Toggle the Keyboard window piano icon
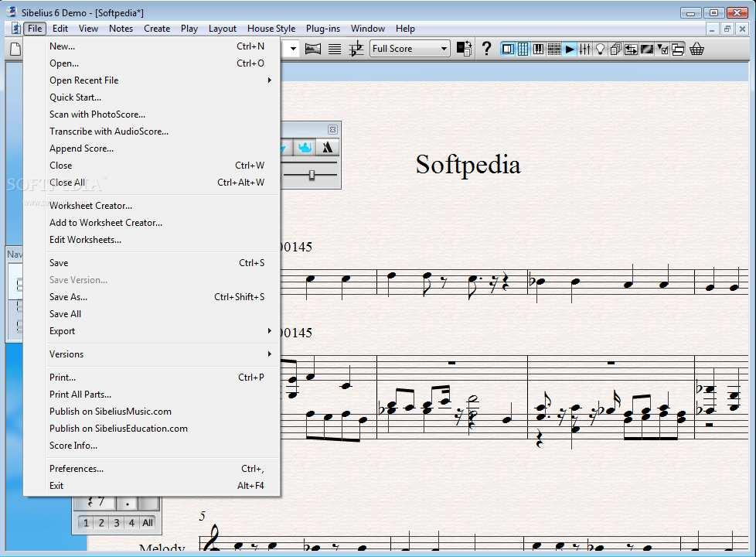The image size is (756, 557). coord(539,49)
